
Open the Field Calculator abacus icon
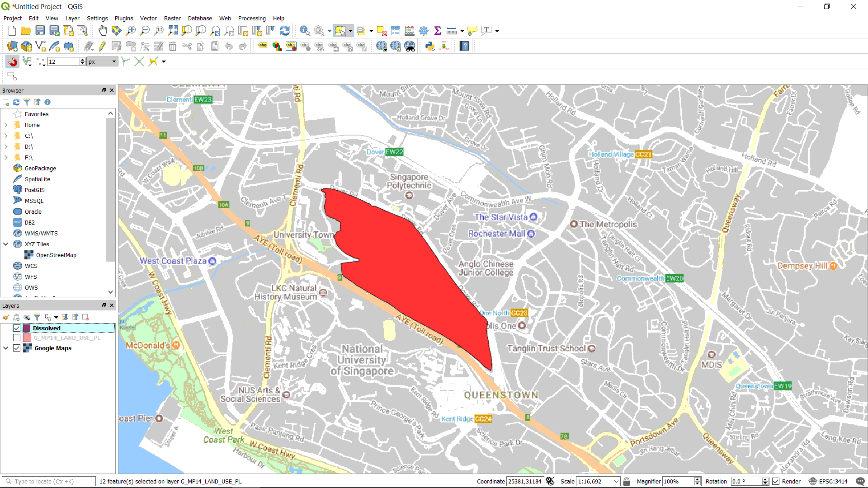tap(410, 31)
